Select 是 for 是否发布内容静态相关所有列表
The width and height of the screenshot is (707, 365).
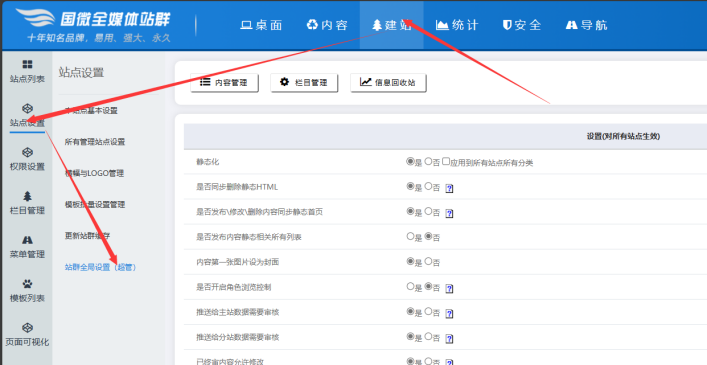click(x=410, y=236)
